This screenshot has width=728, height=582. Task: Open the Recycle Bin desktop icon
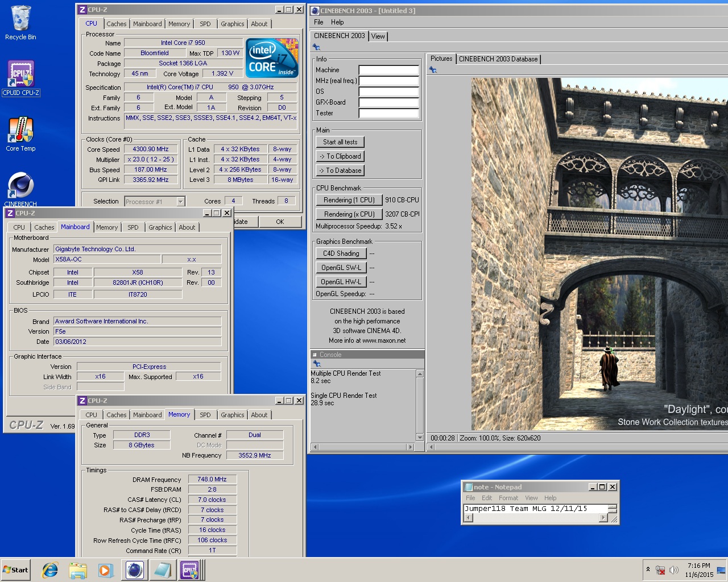click(x=20, y=23)
